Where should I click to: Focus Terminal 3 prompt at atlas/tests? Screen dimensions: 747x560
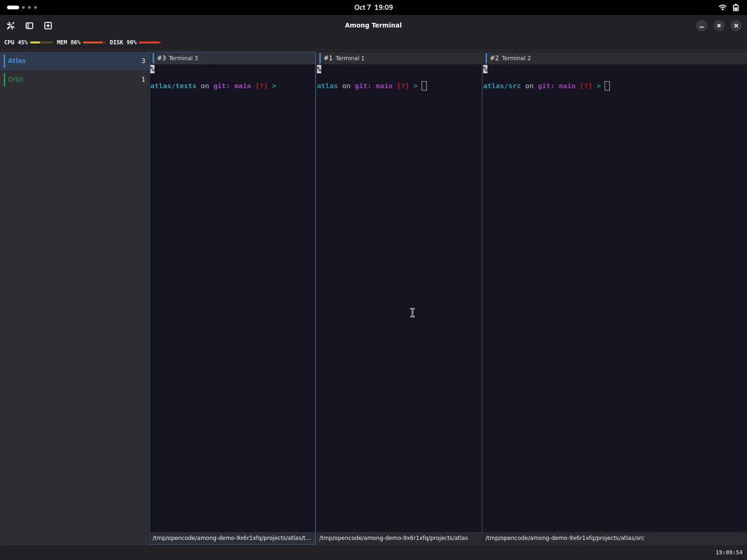(x=213, y=86)
